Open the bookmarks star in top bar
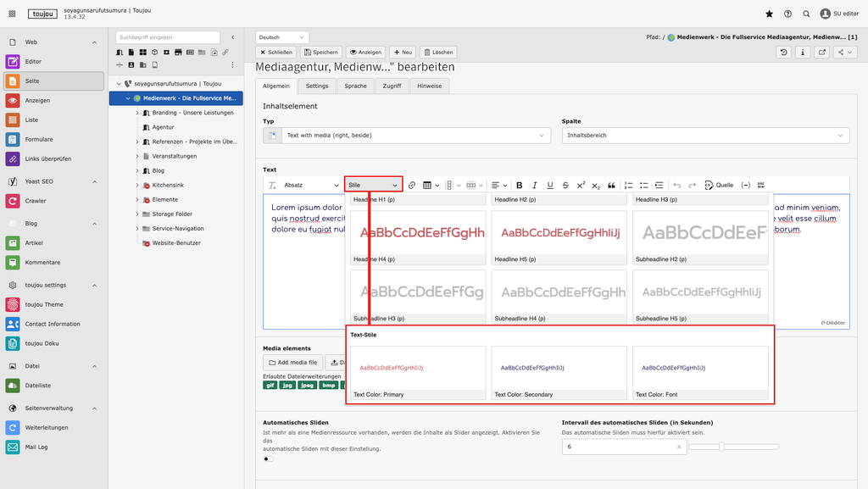 tap(769, 14)
